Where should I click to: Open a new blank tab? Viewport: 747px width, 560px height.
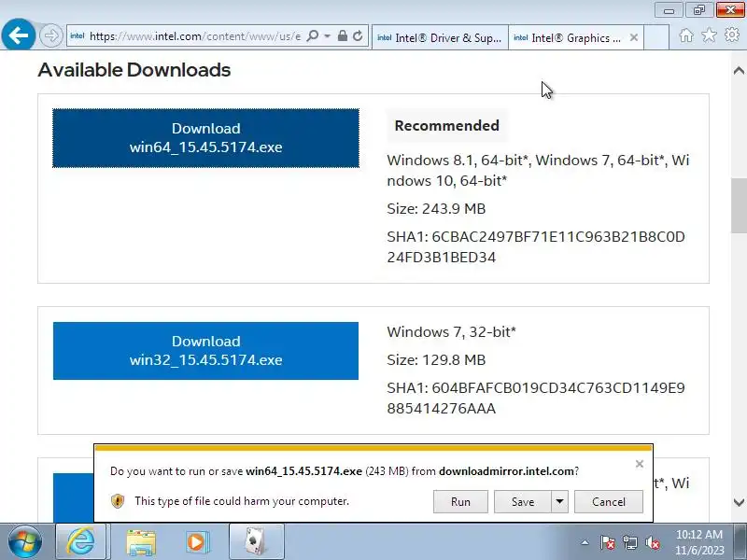656,37
